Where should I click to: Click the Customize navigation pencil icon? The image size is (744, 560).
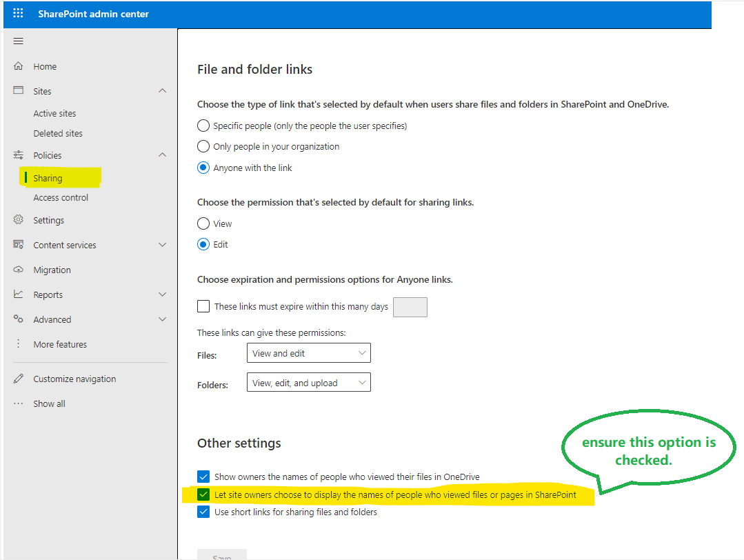18,379
